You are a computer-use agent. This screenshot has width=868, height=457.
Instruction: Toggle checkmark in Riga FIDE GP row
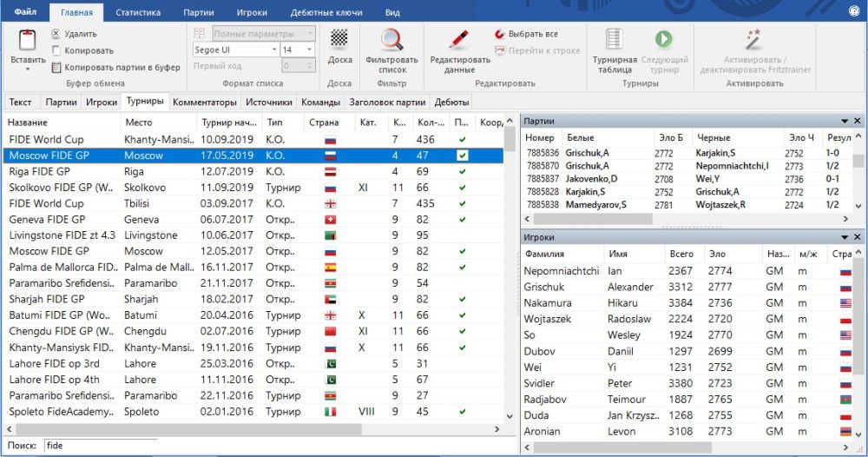click(x=463, y=172)
